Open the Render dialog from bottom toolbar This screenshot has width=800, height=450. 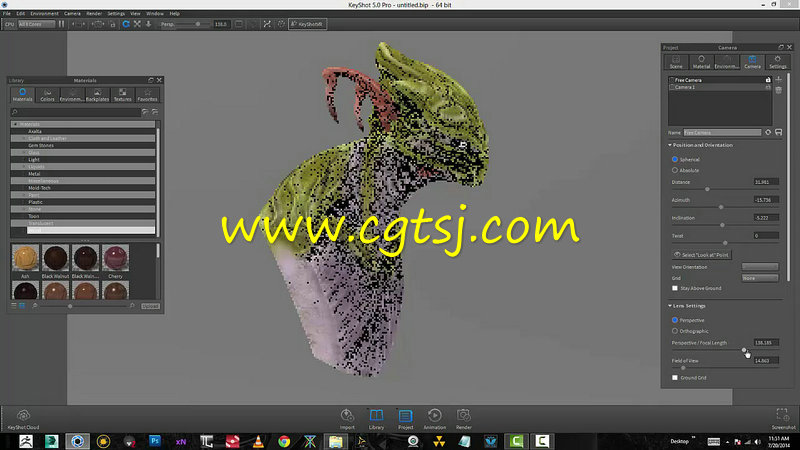click(463, 419)
